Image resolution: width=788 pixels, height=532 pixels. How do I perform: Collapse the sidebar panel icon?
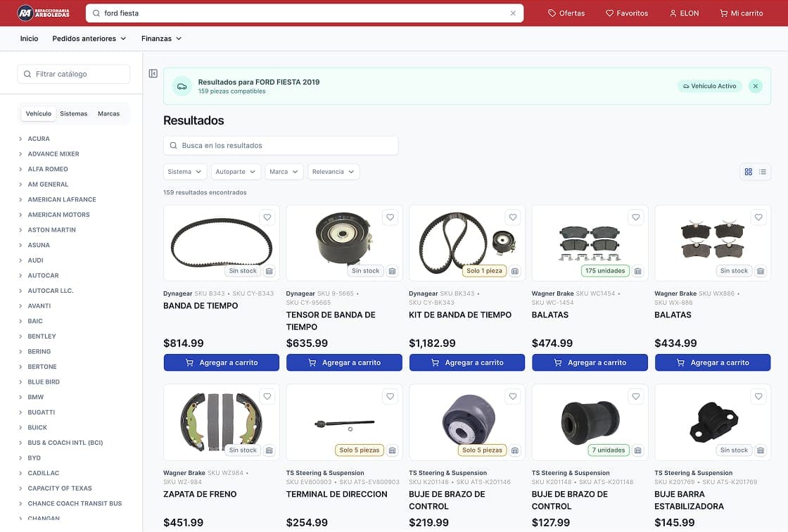(x=153, y=73)
